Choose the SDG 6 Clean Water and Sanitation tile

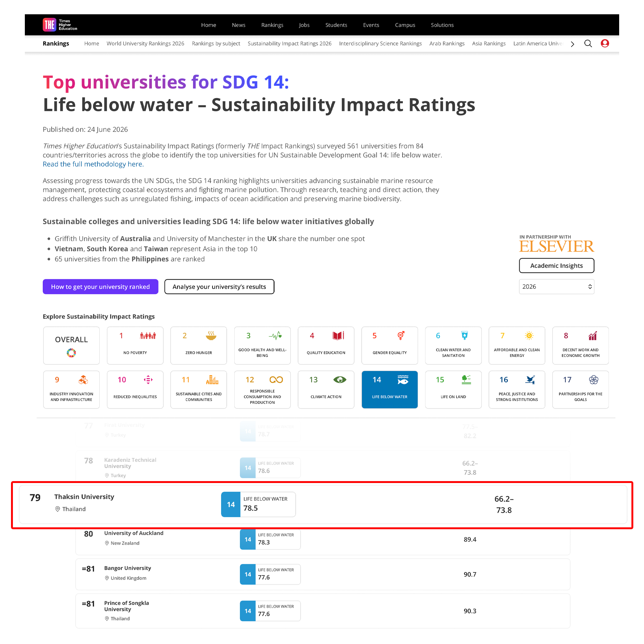453,345
